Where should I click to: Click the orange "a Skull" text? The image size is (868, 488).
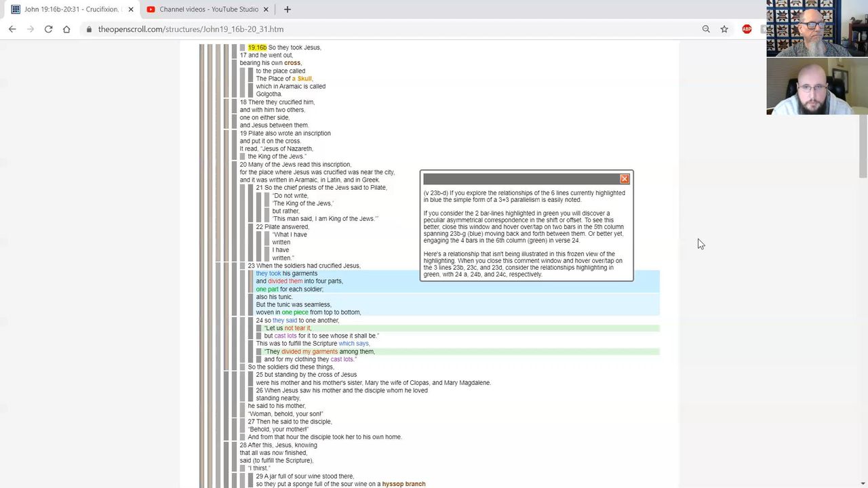pos(302,79)
